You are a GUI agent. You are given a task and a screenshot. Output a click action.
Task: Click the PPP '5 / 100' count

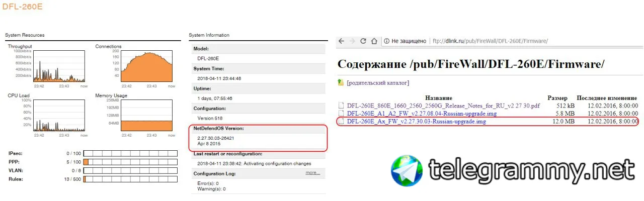point(74,162)
